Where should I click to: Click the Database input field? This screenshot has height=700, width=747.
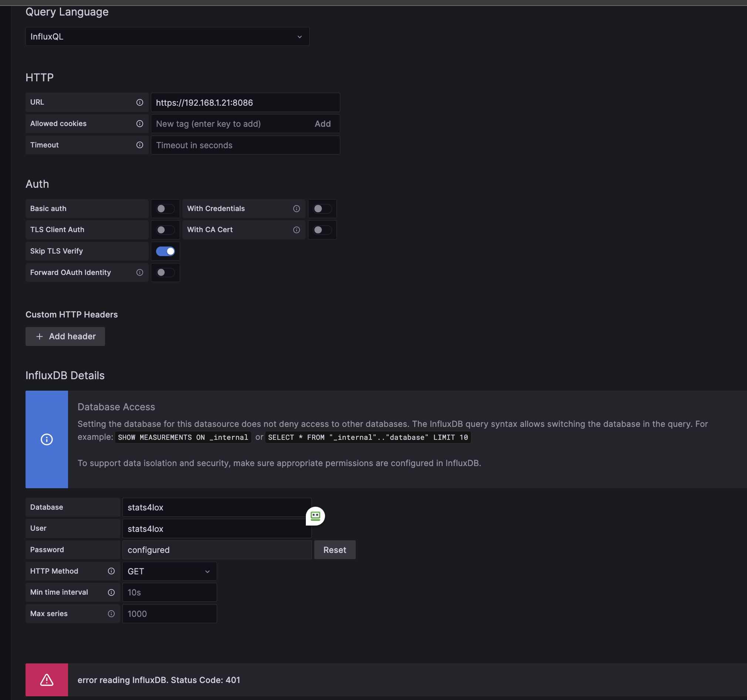[x=217, y=507]
